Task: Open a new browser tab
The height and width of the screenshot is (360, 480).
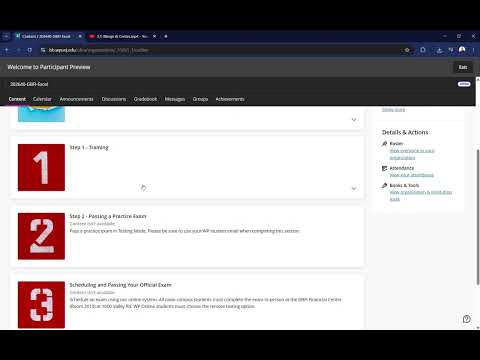Action: point(166,36)
